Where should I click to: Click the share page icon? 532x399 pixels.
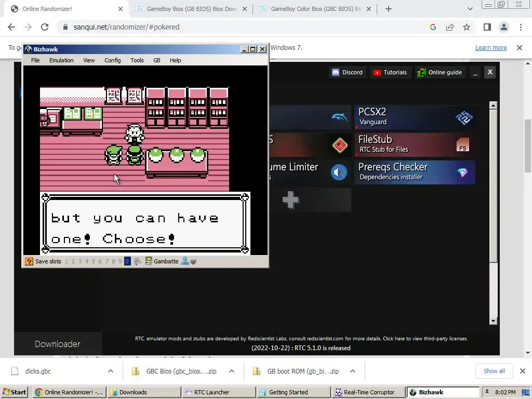(450, 27)
